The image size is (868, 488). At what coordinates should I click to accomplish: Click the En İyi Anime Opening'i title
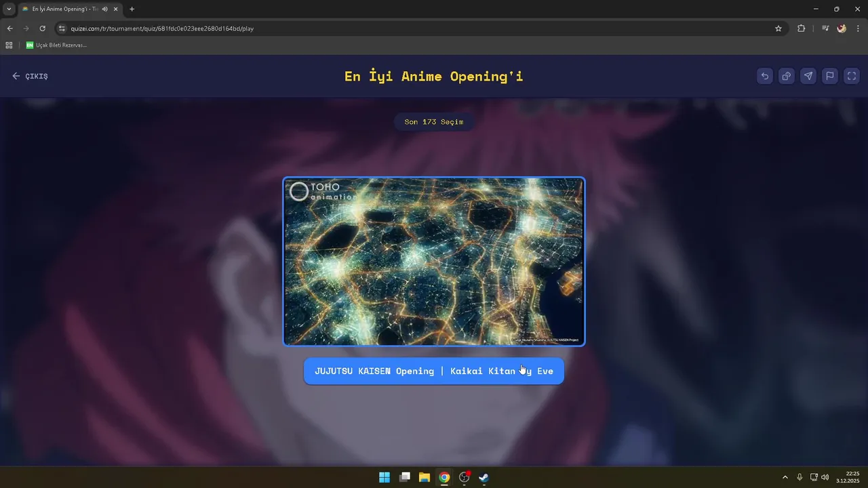[x=434, y=76]
